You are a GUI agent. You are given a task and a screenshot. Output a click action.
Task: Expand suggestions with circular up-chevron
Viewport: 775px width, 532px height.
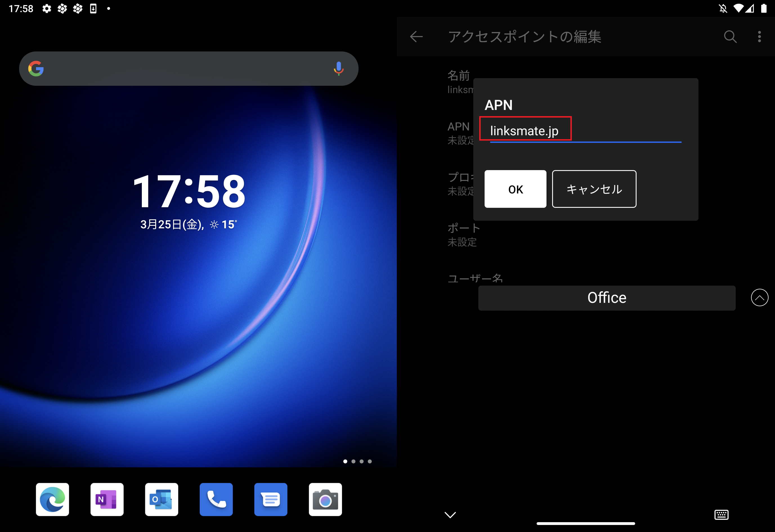click(760, 298)
